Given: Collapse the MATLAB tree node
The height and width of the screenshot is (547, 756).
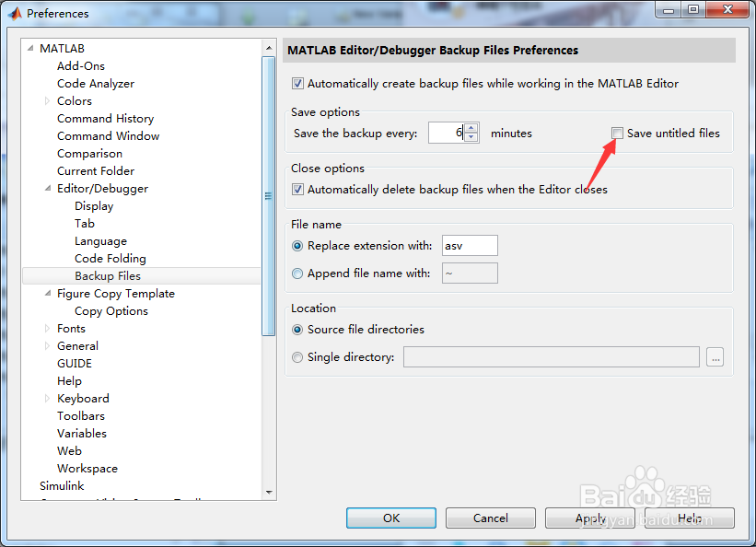Looking at the screenshot, I should click(30, 48).
